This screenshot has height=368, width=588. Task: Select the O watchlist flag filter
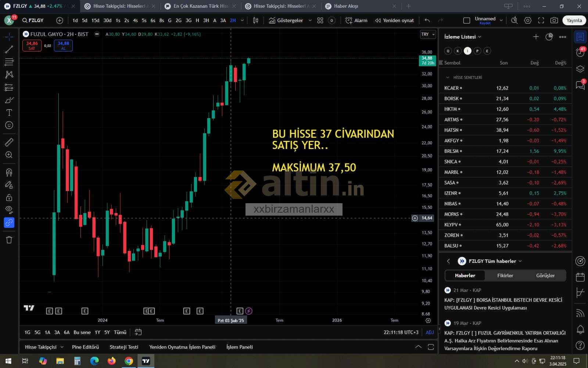(x=448, y=51)
